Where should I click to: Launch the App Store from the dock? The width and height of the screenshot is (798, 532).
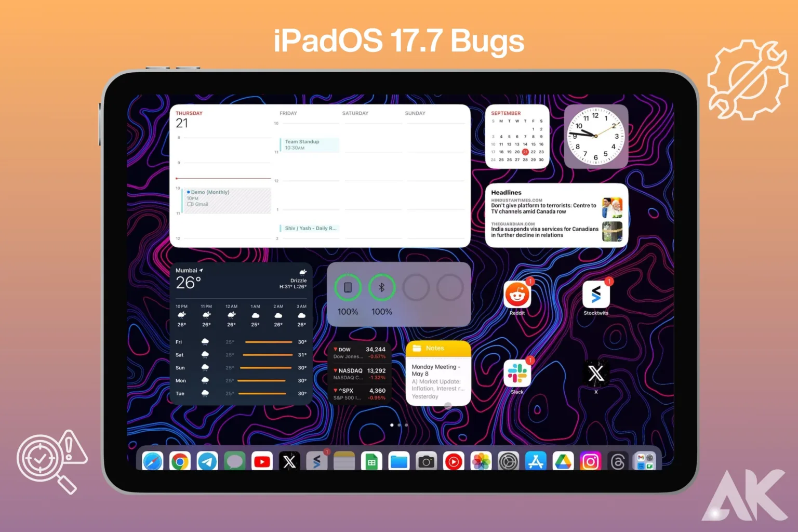[x=536, y=461]
